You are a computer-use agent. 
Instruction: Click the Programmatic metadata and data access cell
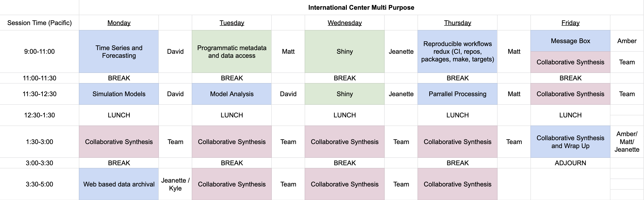tap(232, 51)
